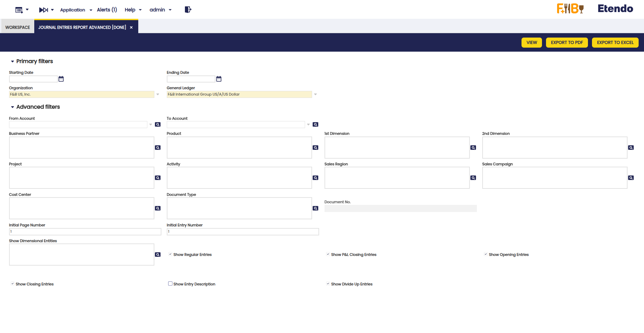Click the View button

tap(531, 43)
